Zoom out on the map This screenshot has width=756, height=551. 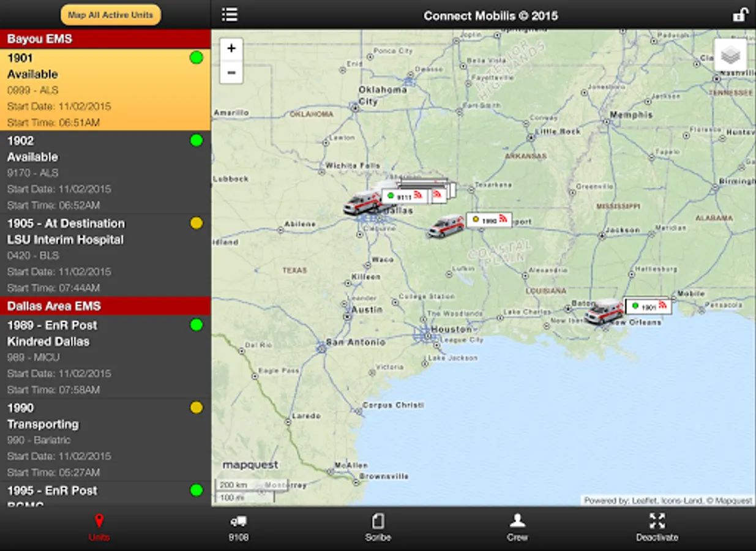pos(231,72)
